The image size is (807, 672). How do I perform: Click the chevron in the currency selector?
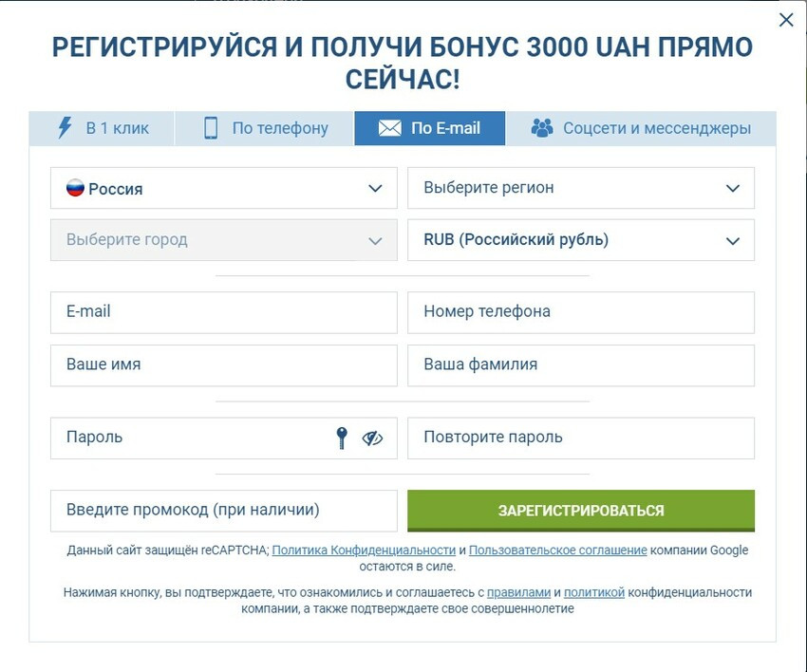pyautogui.click(x=732, y=241)
